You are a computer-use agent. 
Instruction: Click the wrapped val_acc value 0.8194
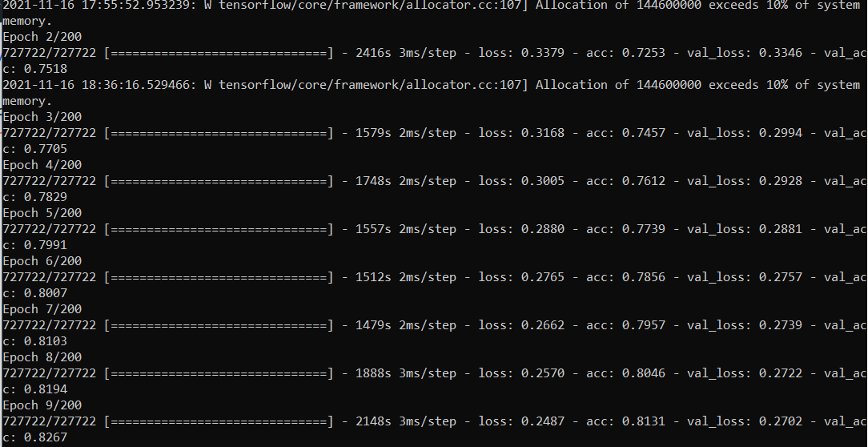pyautogui.click(x=46, y=390)
